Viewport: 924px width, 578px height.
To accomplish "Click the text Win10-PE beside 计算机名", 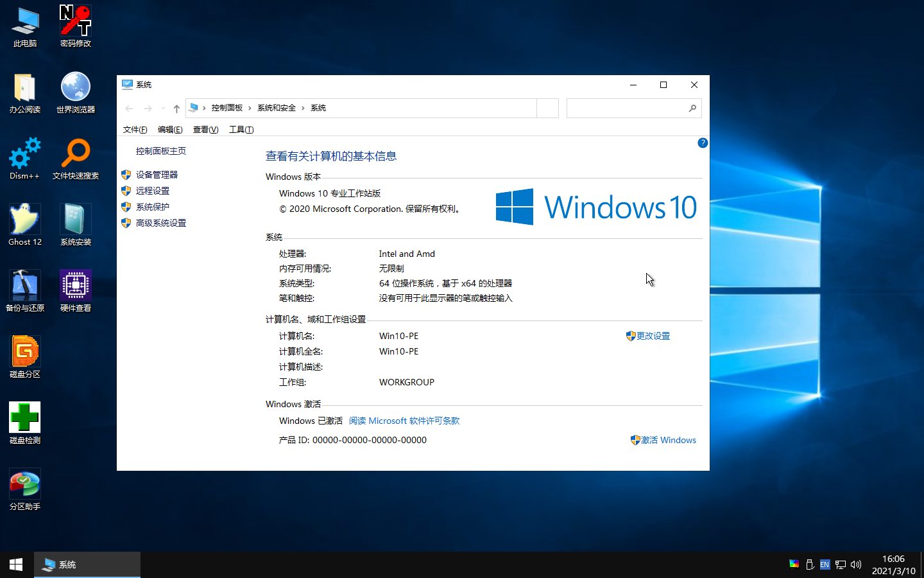I will (398, 336).
